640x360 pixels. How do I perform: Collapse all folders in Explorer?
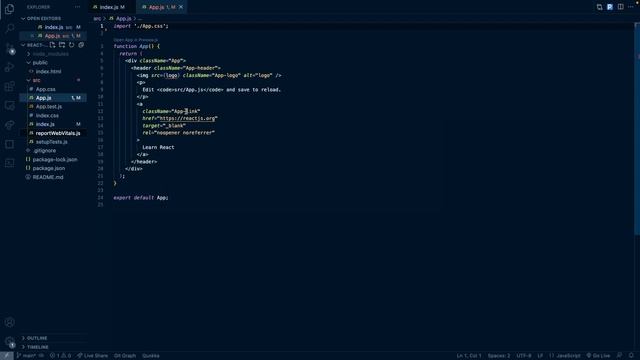81,45
